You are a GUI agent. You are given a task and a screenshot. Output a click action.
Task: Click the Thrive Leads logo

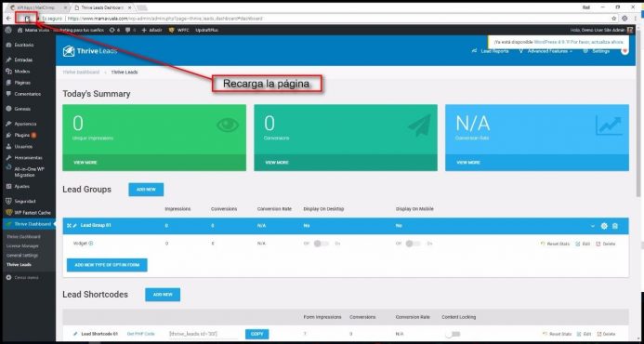90,51
